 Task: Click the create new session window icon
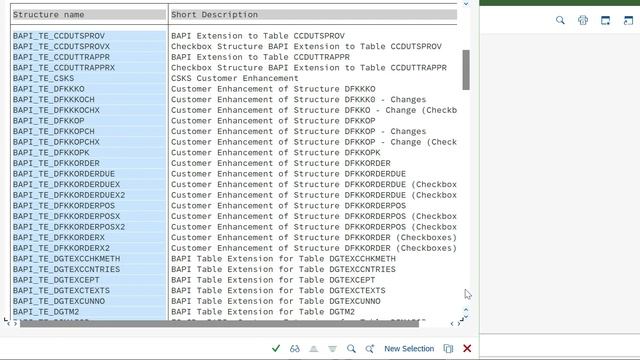pyautogui.click(x=605, y=20)
